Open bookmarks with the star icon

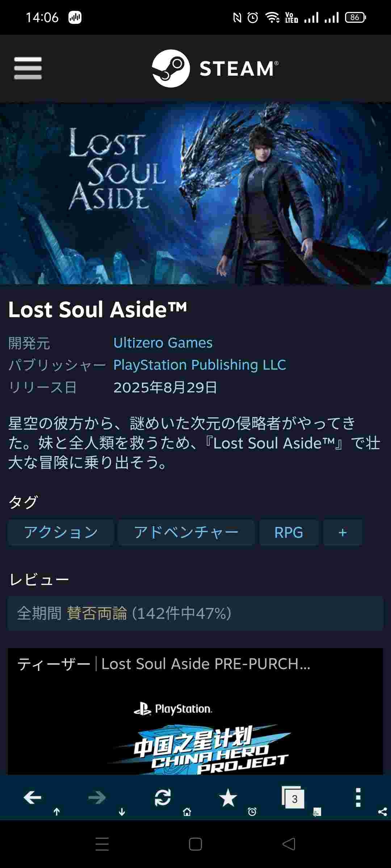(228, 797)
